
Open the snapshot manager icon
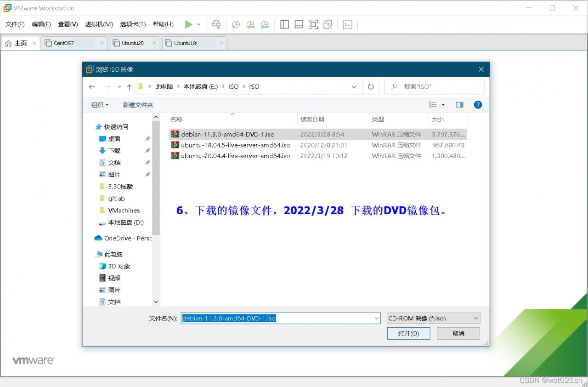[265, 24]
